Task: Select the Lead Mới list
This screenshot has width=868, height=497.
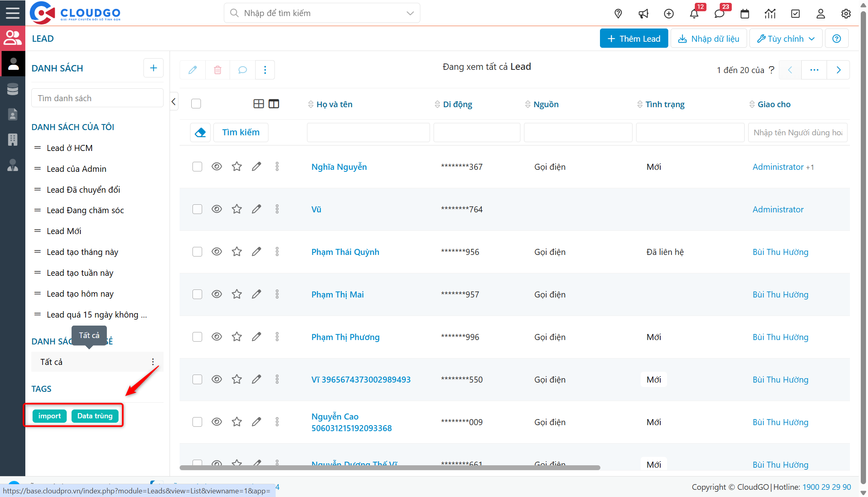Action: (x=64, y=231)
